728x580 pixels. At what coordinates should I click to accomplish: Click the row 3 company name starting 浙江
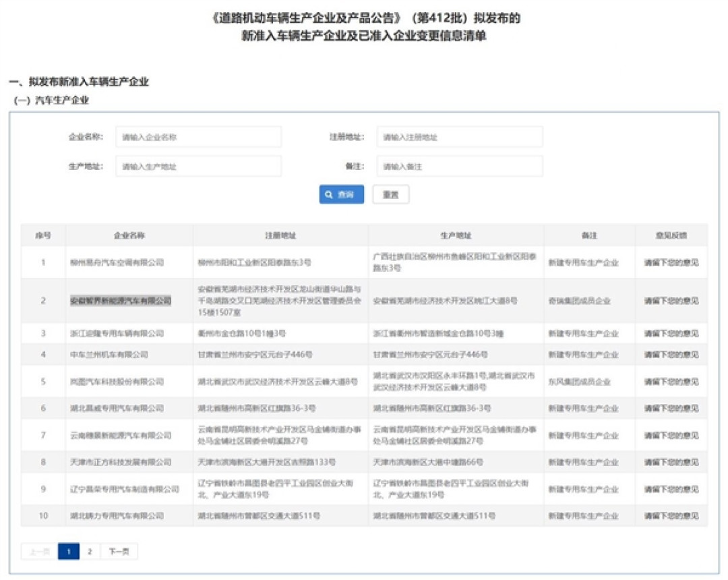tap(117, 333)
